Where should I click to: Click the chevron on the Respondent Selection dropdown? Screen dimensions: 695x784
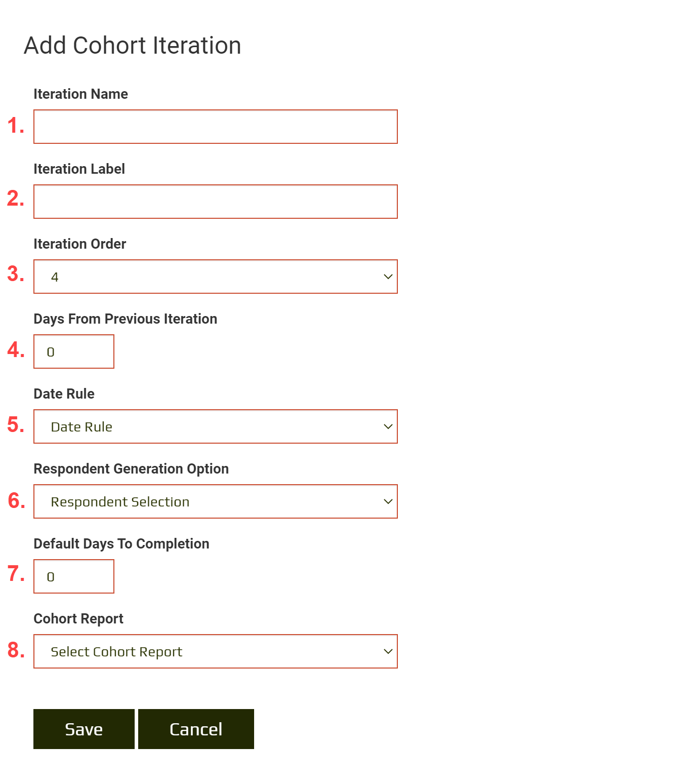(388, 501)
